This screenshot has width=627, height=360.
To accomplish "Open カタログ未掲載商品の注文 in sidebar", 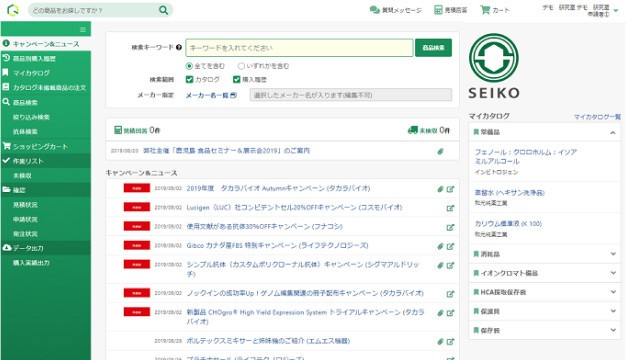I will pos(46,88).
